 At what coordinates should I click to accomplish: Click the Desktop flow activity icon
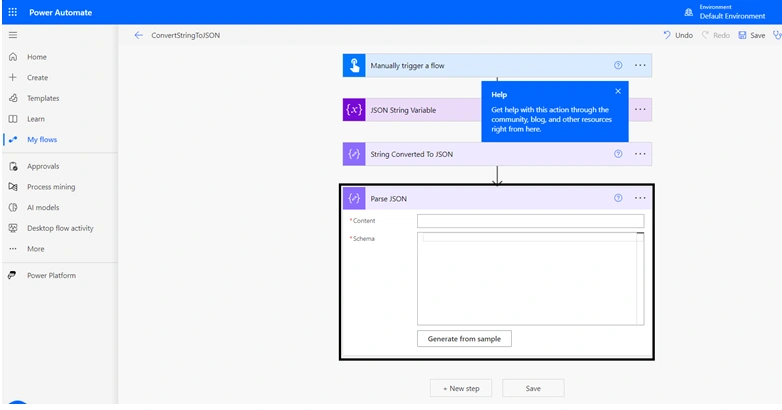click(13, 228)
